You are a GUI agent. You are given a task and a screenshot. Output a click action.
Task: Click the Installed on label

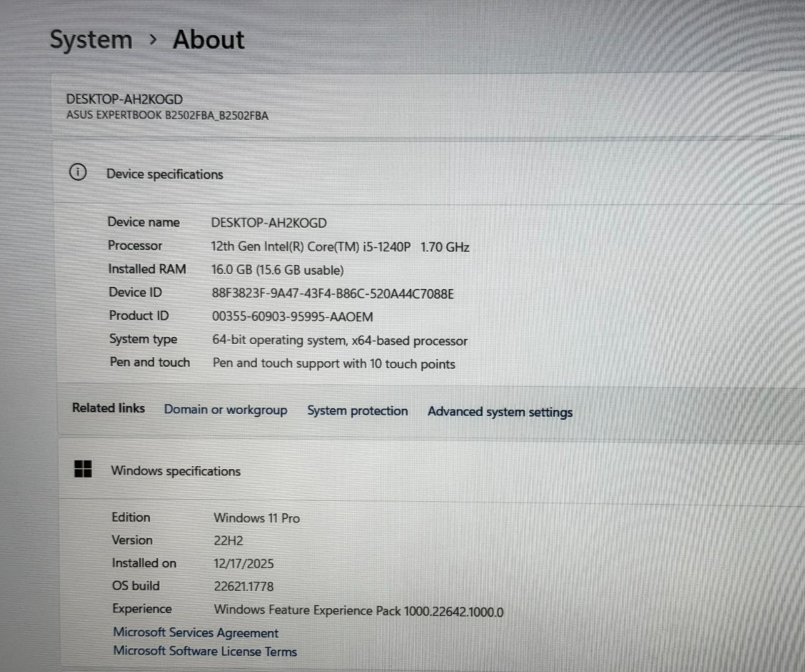(144, 563)
